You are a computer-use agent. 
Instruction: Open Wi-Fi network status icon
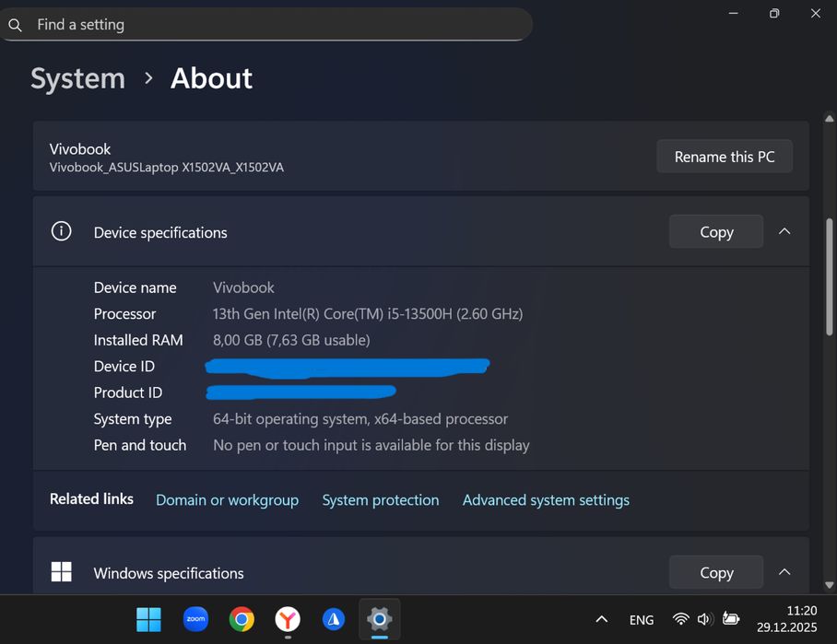click(680, 619)
